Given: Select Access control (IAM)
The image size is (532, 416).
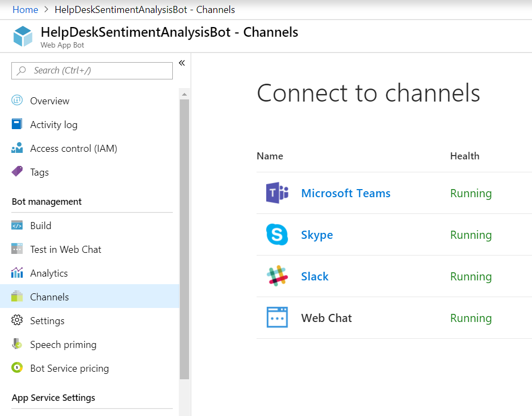Looking at the screenshot, I should coord(73,149).
